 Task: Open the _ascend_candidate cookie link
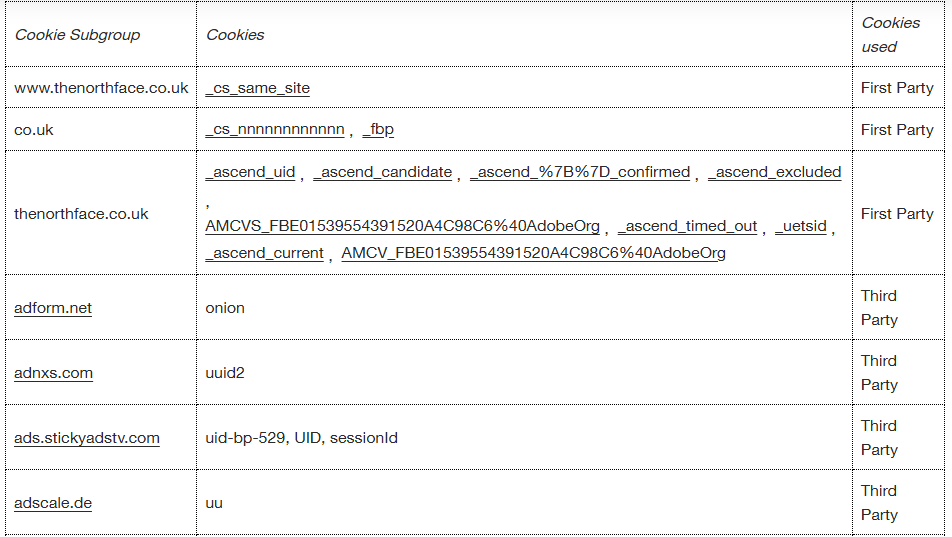[x=382, y=172]
